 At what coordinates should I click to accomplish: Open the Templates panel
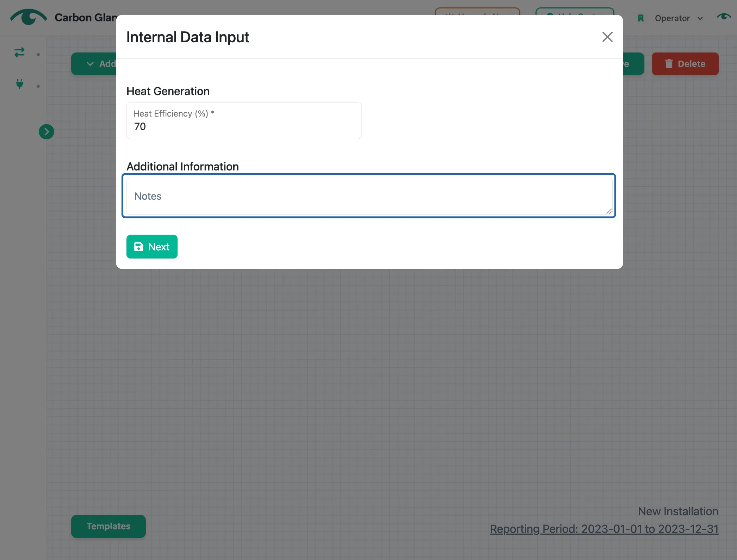(x=109, y=526)
